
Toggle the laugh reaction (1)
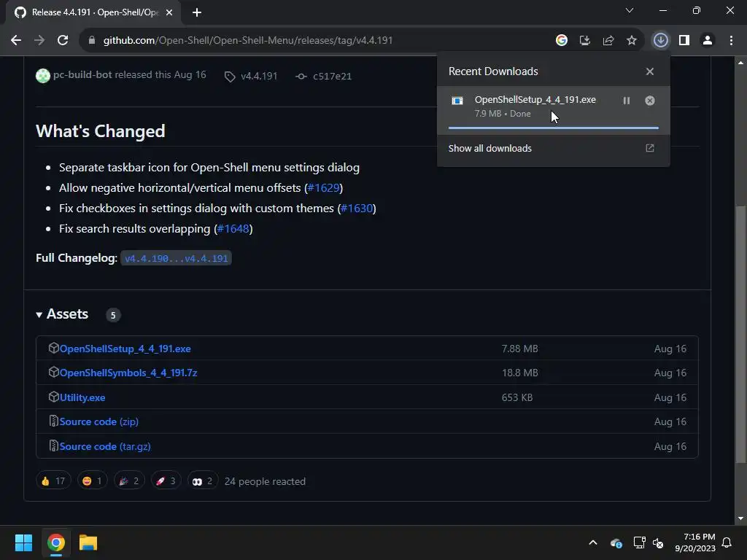[x=93, y=481]
